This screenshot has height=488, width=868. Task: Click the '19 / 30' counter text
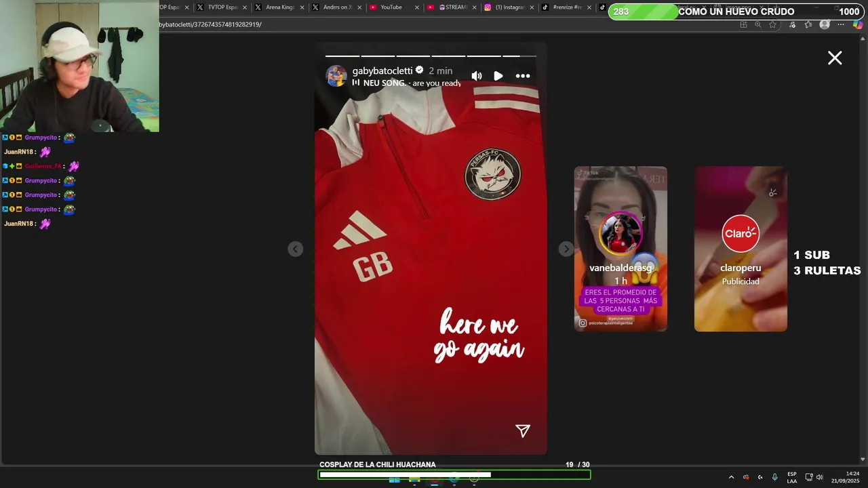tap(578, 465)
